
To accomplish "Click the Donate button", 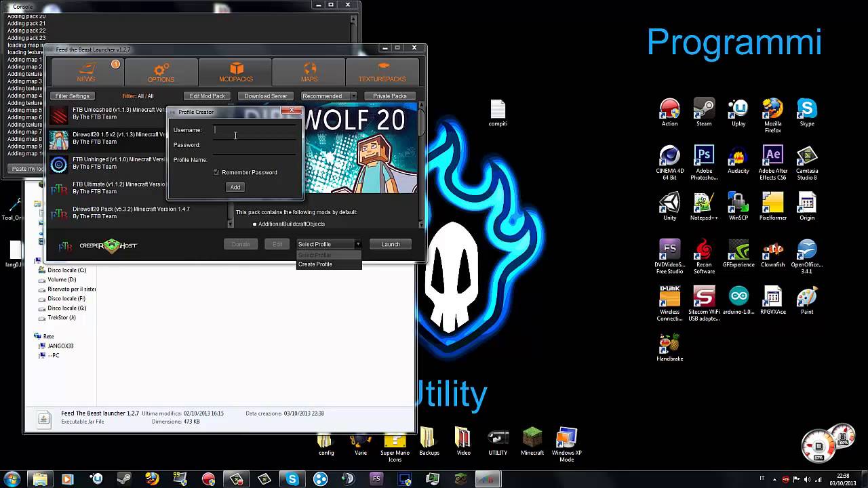I will click(241, 244).
